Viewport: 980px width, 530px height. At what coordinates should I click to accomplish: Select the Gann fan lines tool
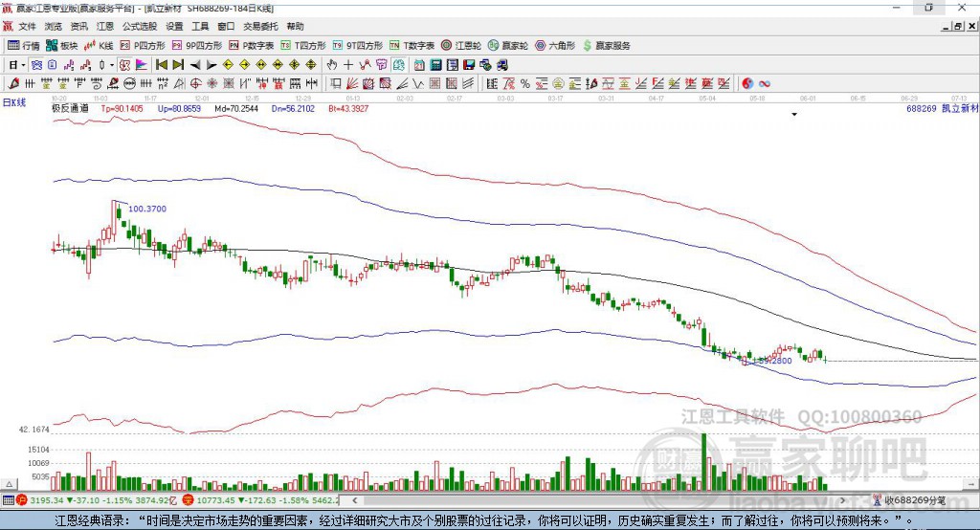tap(351, 84)
